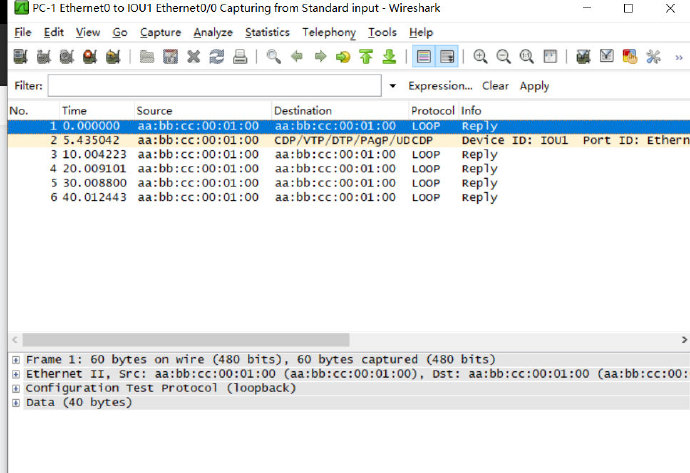Sort packets by Time column header
Image resolution: width=690 pixels, height=473 pixels.
97,111
